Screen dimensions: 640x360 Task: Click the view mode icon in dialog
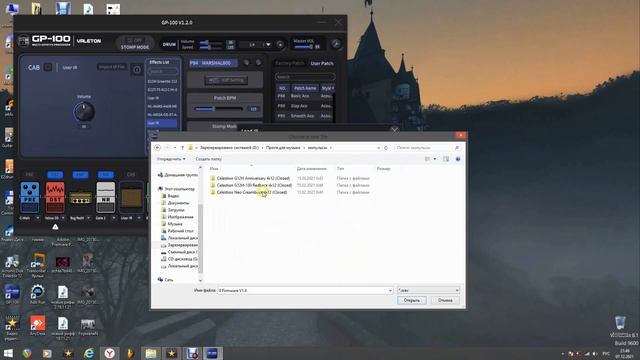point(427,159)
